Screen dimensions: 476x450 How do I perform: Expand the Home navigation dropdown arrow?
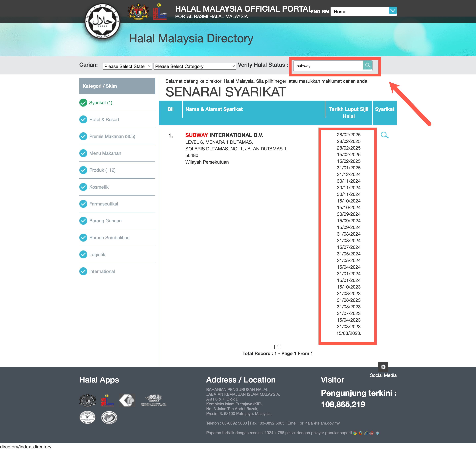click(393, 11)
